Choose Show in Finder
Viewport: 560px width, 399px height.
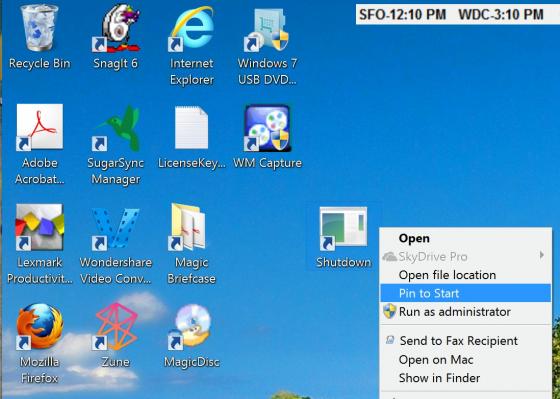point(466,378)
